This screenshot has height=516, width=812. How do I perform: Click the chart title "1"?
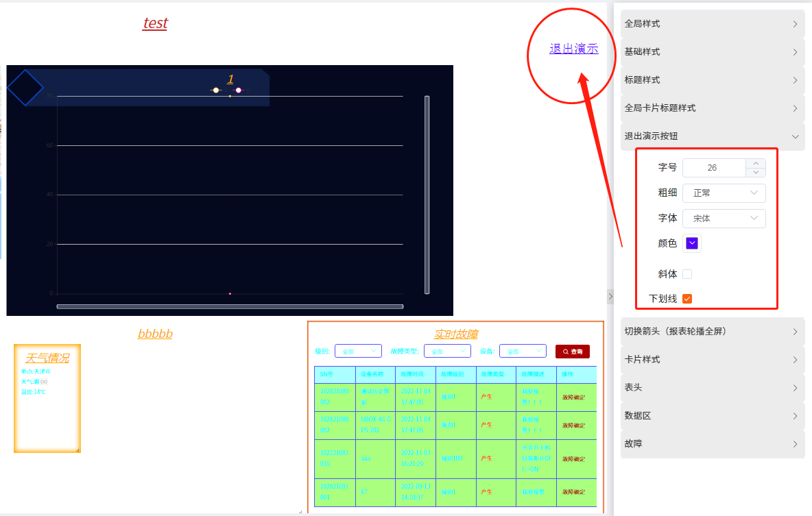point(230,79)
